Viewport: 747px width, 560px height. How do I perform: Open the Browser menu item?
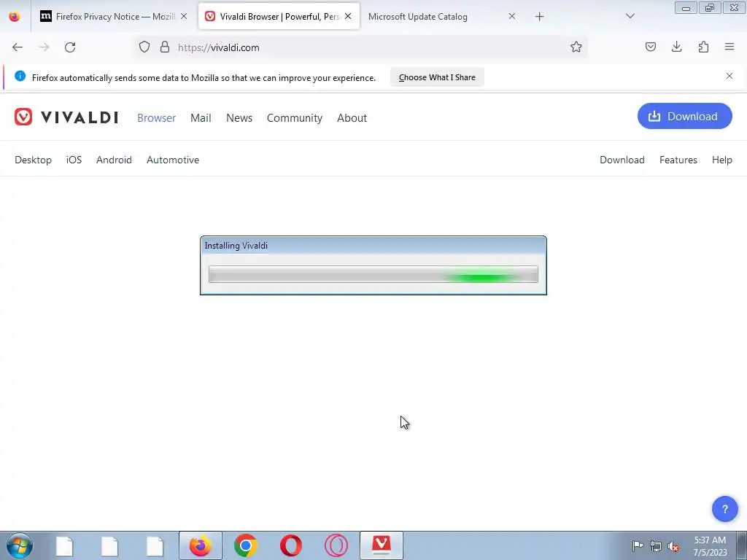[156, 117]
